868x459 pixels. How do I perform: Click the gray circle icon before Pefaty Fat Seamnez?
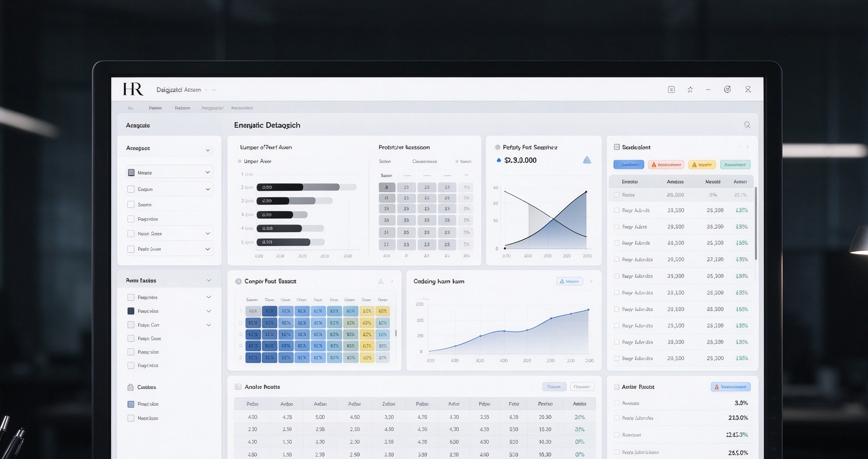[498, 147]
